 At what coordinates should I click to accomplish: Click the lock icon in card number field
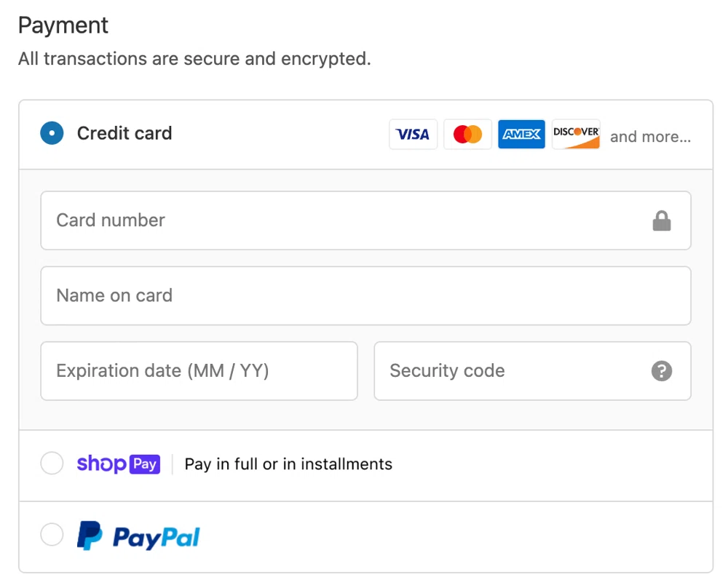coord(662,220)
